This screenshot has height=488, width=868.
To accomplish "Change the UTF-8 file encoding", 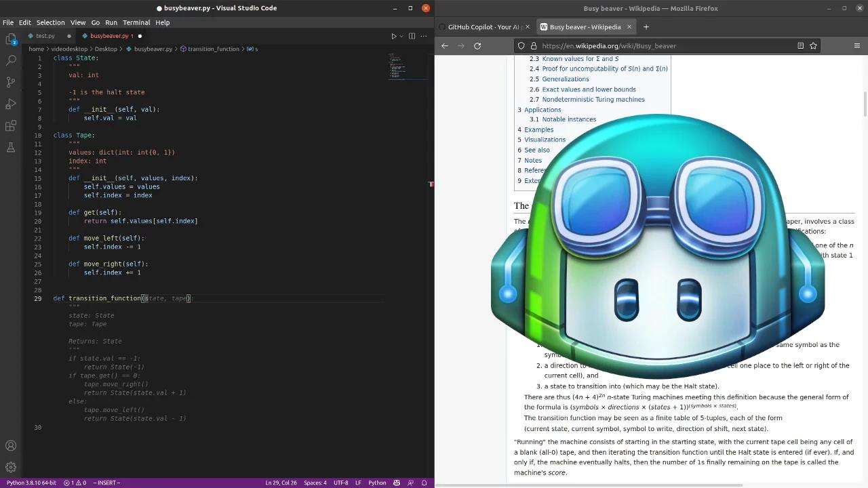I will tap(341, 483).
